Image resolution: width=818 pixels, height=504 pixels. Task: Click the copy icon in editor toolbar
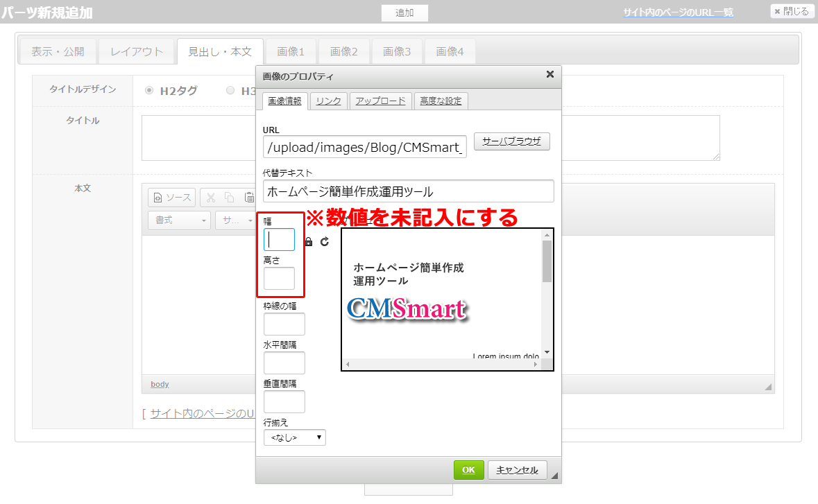click(229, 198)
